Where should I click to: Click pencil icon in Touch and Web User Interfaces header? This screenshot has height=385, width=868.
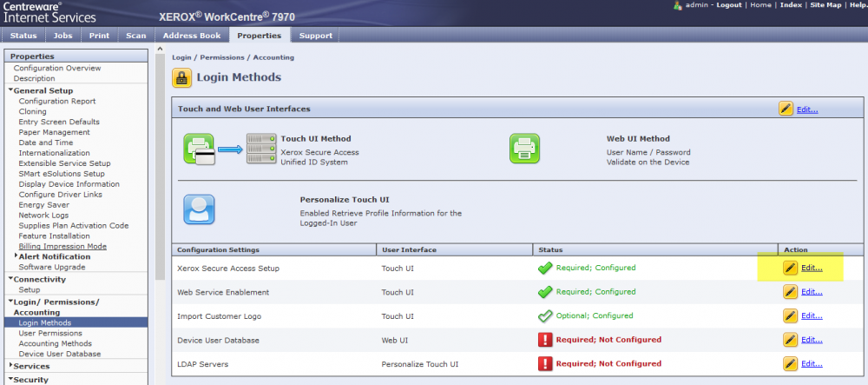(x=786, y=109)
